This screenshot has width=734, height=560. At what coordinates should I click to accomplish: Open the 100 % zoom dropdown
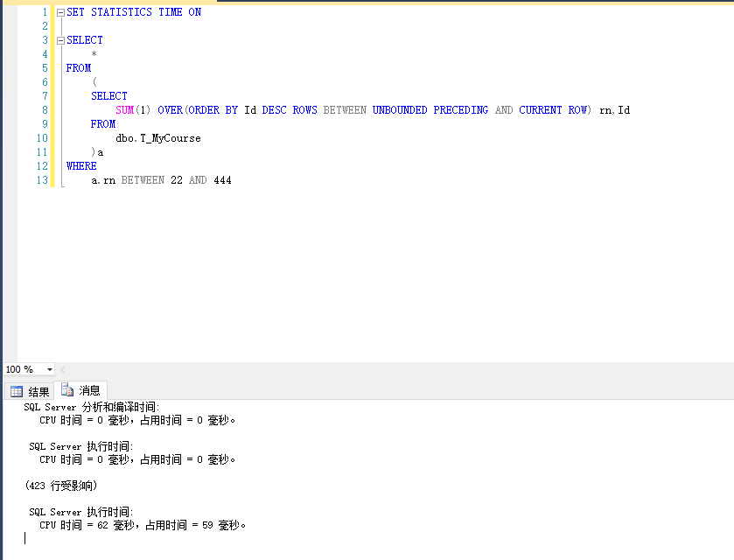[50, 369]
